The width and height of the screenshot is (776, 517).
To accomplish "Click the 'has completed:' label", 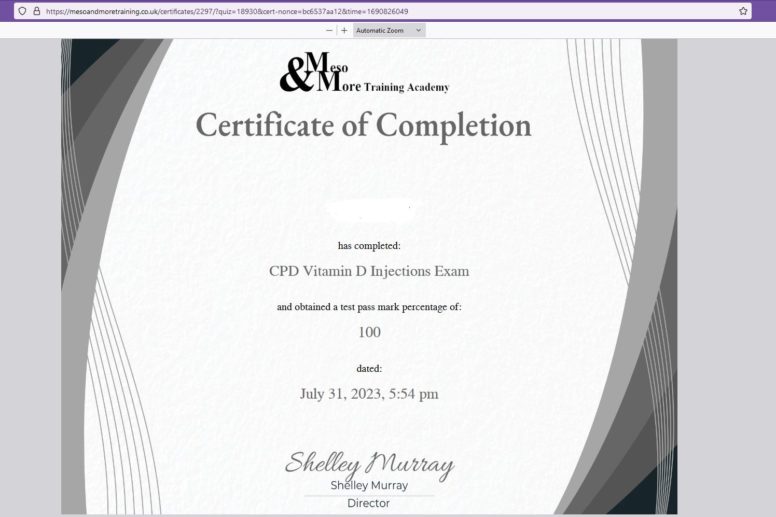I will [x=369, y=245].
